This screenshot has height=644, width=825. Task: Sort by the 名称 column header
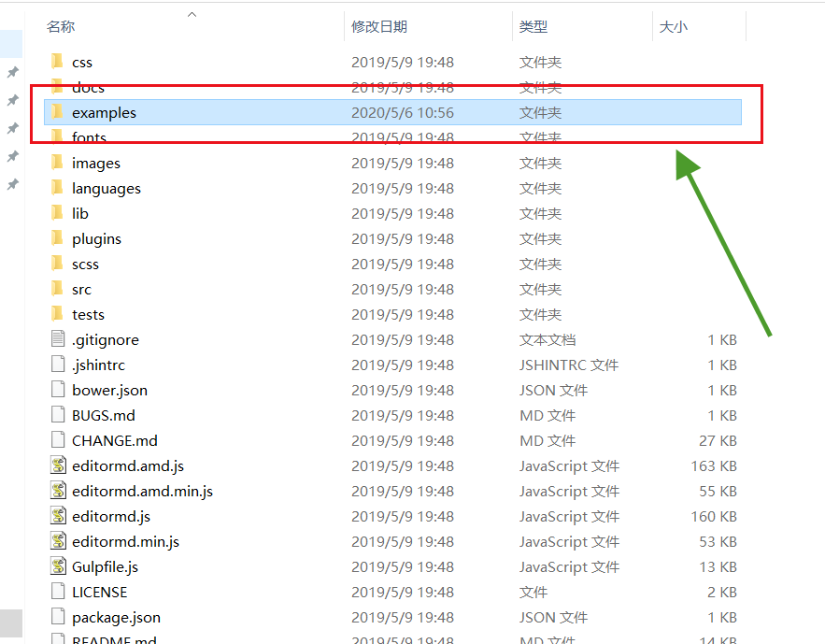61,26
